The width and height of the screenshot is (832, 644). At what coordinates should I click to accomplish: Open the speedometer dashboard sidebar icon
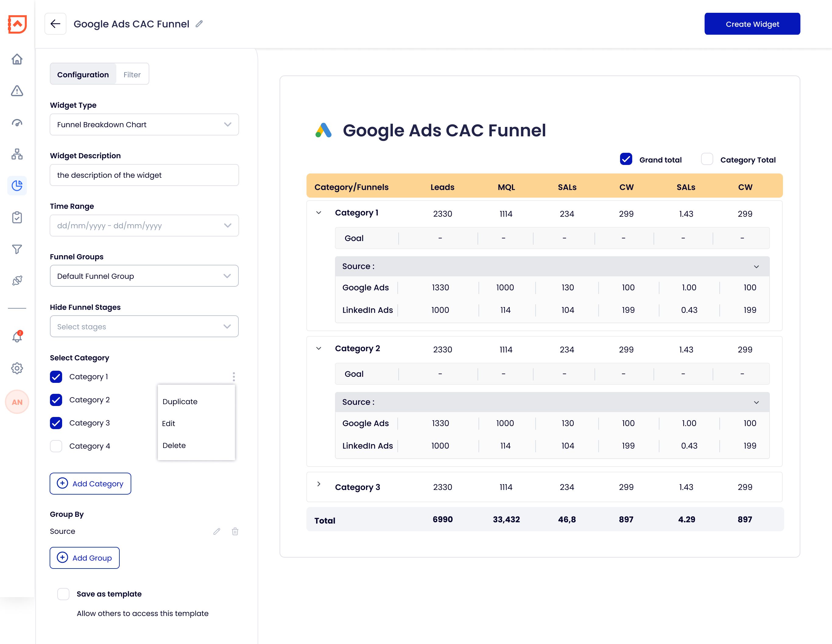[x=17, y=123]
